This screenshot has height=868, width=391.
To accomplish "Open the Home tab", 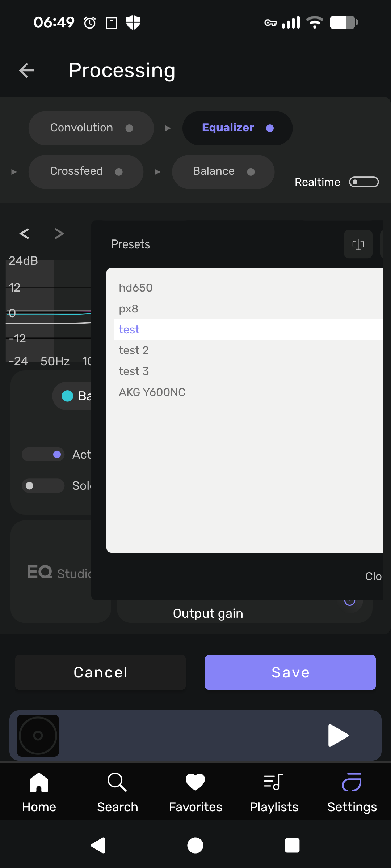I will (x=39, y=791).
